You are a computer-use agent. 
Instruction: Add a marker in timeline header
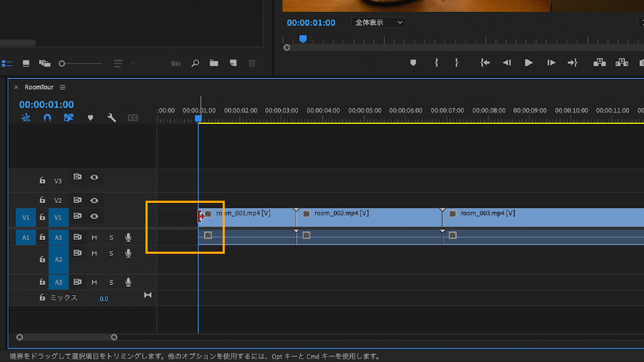coord(91,118)
